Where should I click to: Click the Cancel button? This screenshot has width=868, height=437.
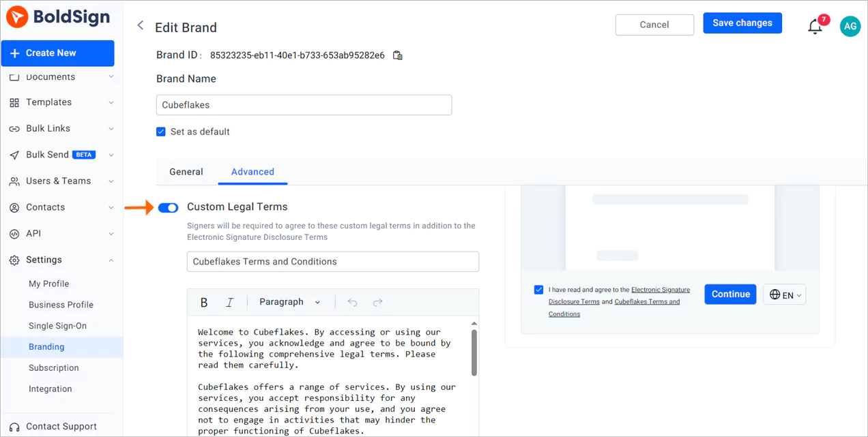click(x=654, y=25)
